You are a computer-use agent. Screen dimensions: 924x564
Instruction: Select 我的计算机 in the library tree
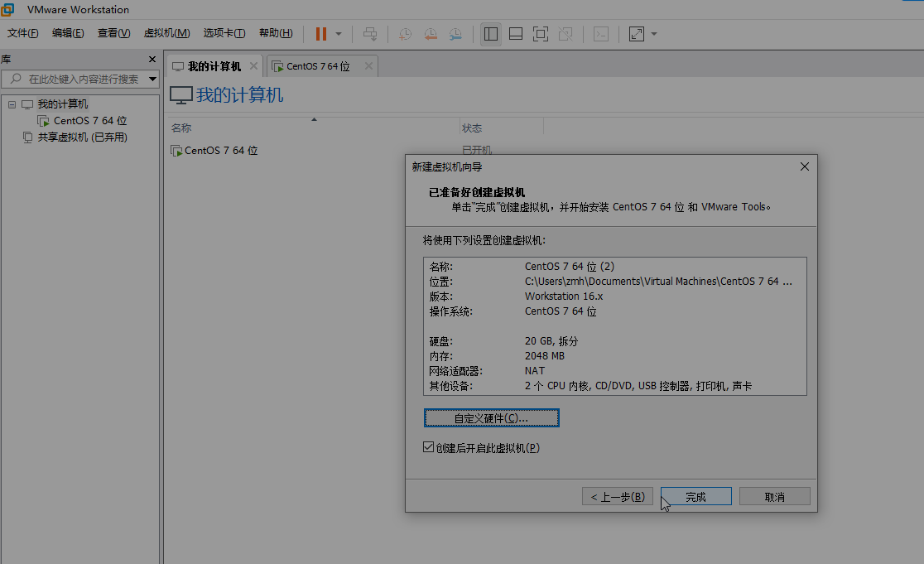pyautogui.click(x=62, y=104)
